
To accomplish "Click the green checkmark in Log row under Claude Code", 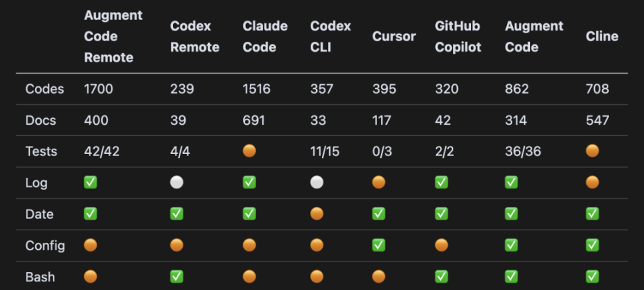I will tap(249, 182).
